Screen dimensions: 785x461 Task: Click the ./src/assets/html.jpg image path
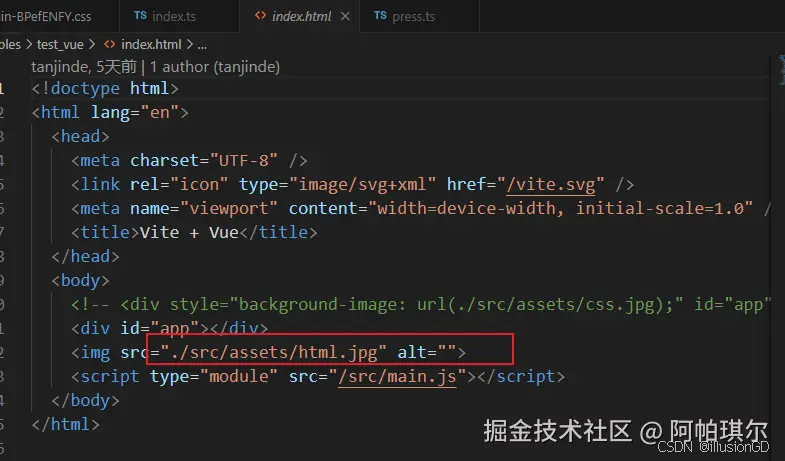pos(273,352)
